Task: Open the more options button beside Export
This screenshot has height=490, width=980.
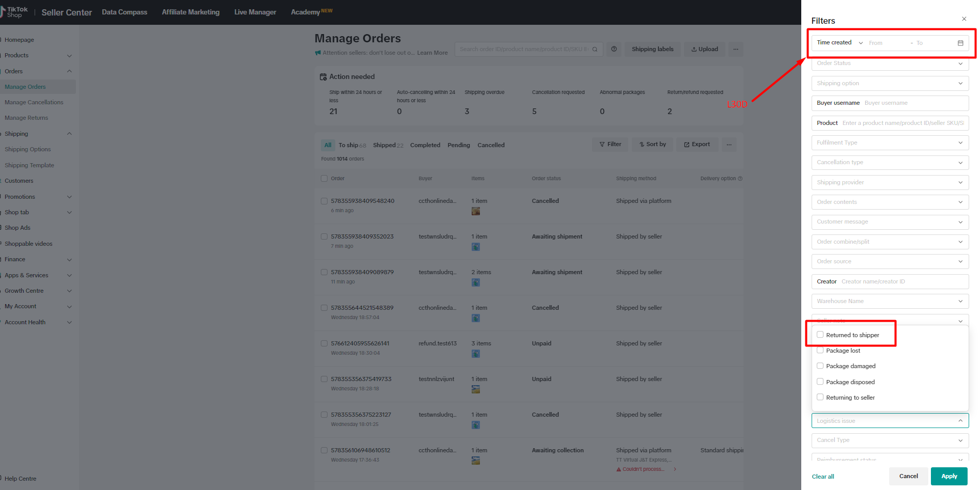Action: click(729, 145)
